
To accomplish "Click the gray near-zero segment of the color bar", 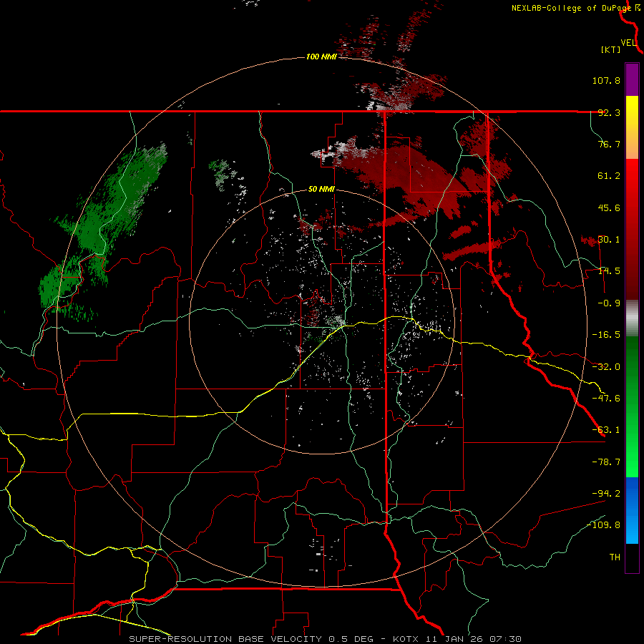I will pyautogui.click(x=632, y=318).
